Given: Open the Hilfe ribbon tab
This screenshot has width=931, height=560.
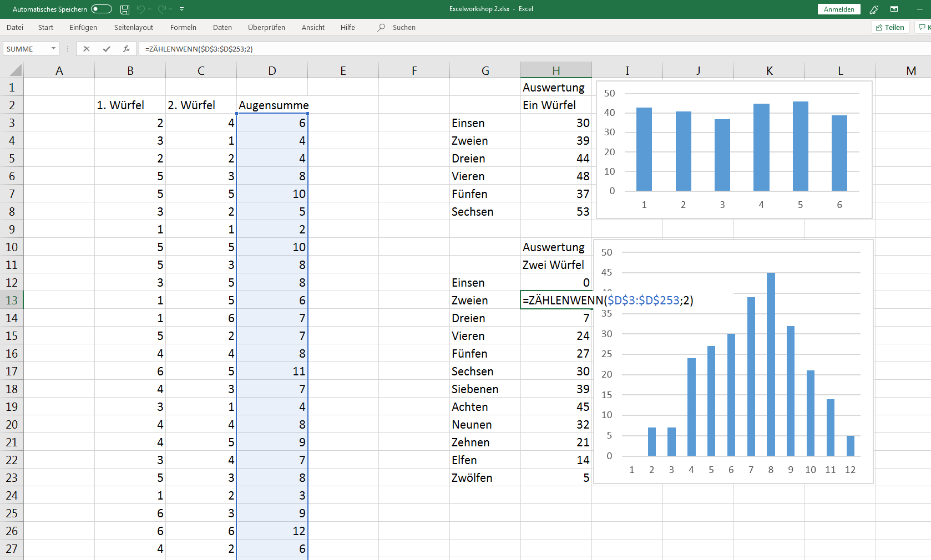Looking at the screenshot, I should [x=348, y=27].
